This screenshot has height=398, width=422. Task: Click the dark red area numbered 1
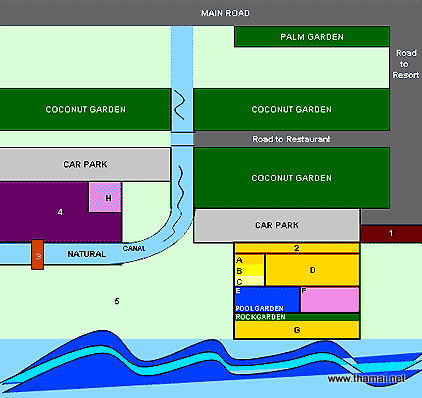[x=391, y=233]
